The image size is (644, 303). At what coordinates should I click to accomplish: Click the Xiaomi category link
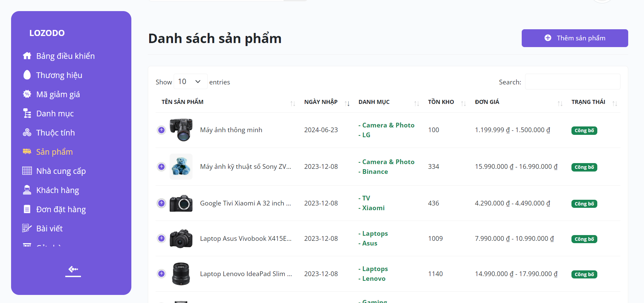[371, 208]
